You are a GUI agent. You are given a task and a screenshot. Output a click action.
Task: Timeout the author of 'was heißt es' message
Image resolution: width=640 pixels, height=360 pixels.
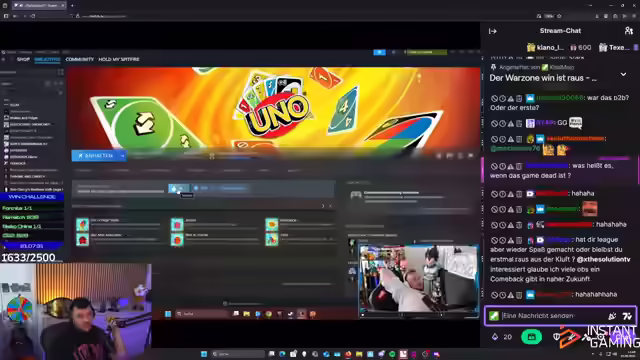502,166
